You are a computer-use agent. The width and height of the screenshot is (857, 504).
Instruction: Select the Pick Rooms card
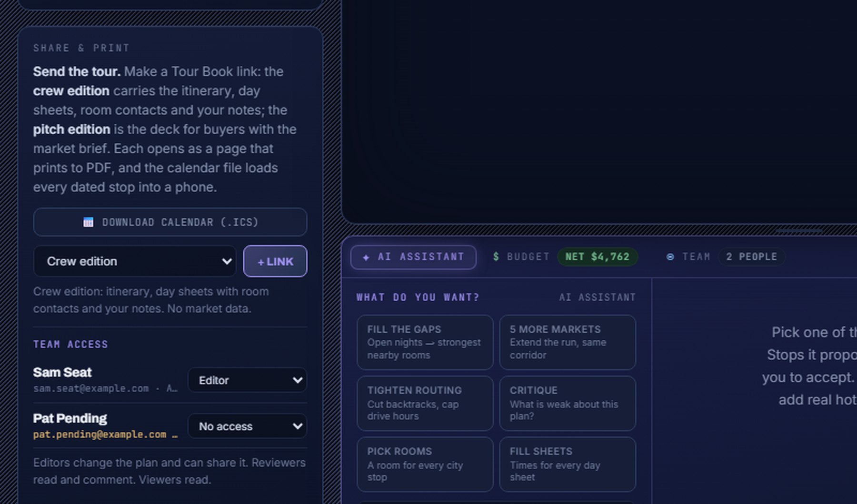[425, 464]
